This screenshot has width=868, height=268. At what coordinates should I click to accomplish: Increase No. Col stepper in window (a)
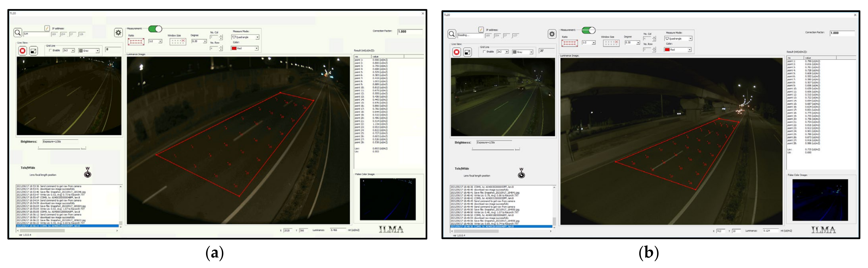point(221,36)
